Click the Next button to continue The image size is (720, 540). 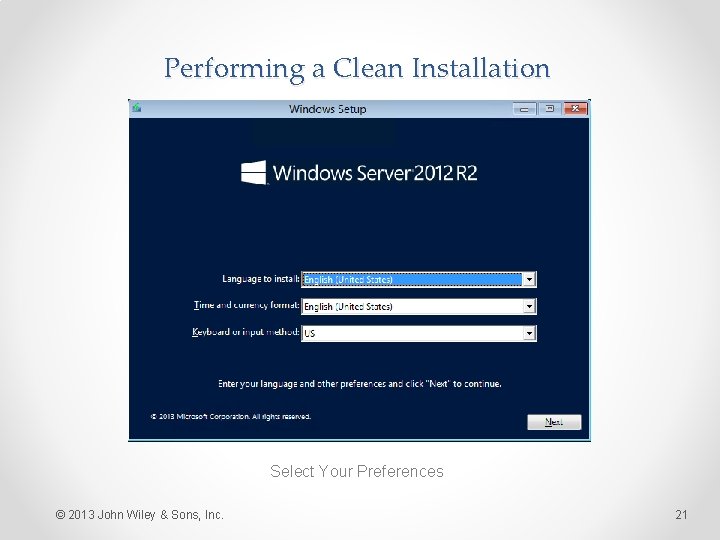(x=554, y=422)
